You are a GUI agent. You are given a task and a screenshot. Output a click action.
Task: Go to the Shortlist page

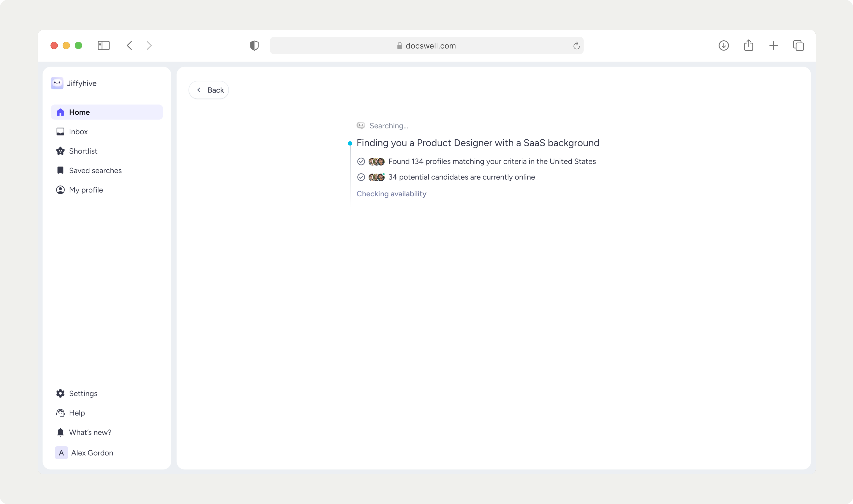107,151
